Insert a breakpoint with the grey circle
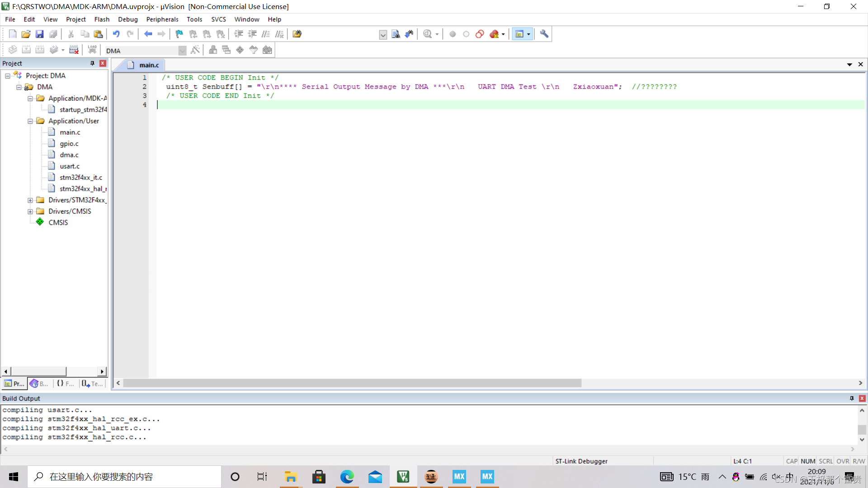The width and height of the screenshot is (868, 488). tap(453, 34)
